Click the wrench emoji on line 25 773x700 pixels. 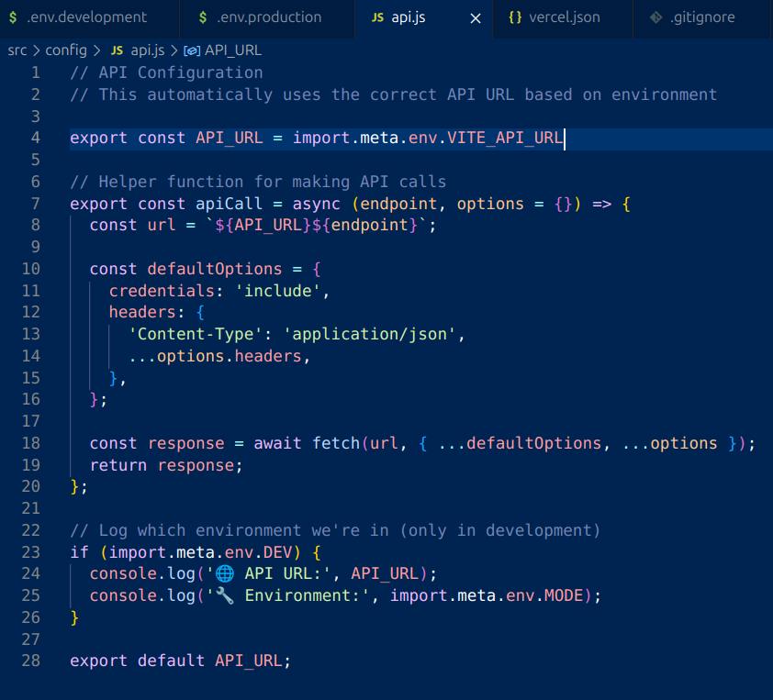tap(225, 595)
